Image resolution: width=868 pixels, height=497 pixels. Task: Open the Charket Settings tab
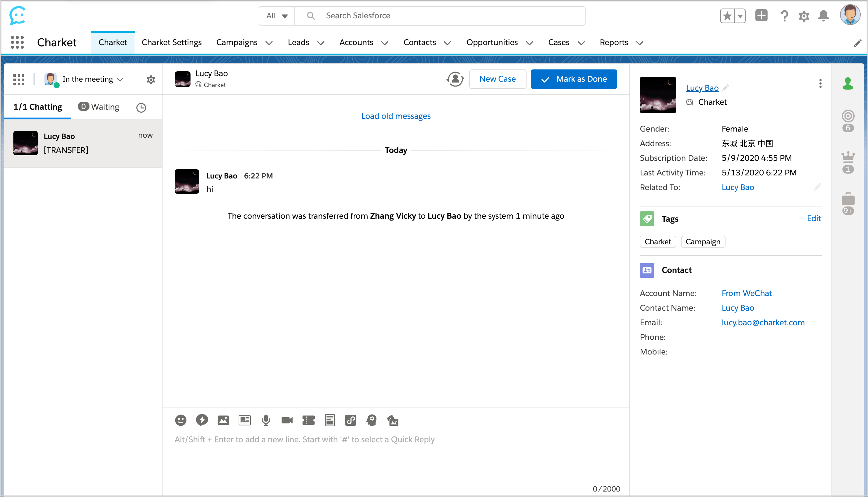172,42
